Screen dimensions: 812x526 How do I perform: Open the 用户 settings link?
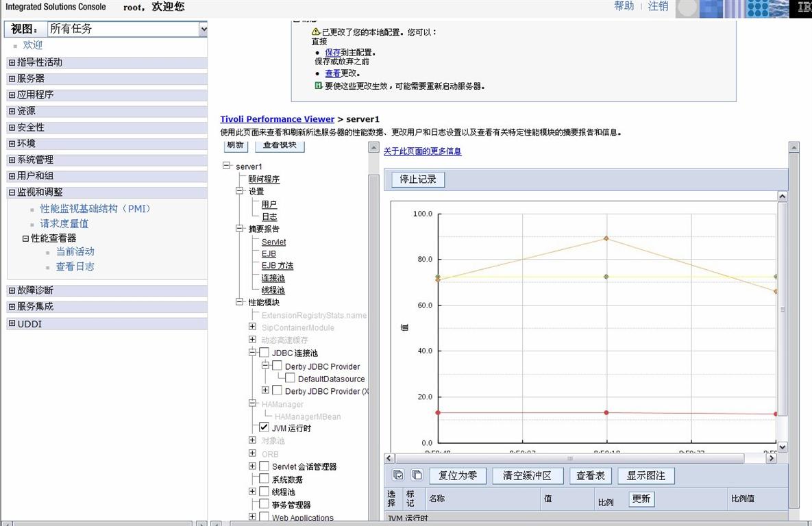pyautogui.click(x=269, y=205)
